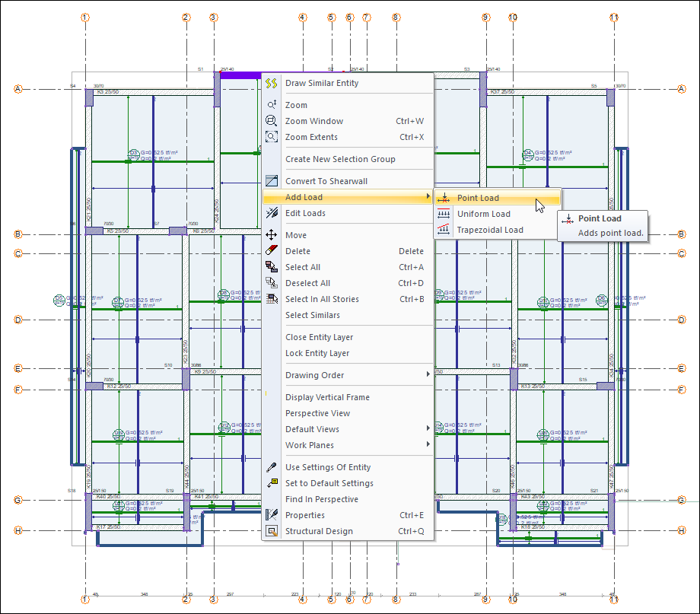Click the Draw Similar Entity icon
Screen dimensions: 700x614
pyautogui.click(x=272, y=83)
